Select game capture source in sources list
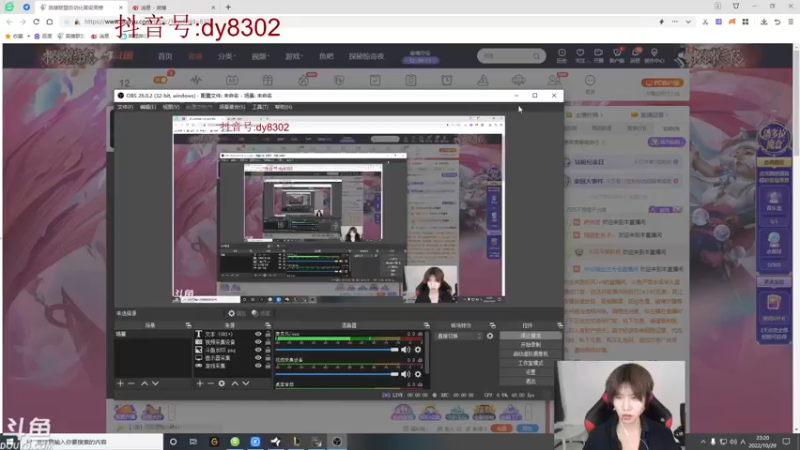Screen dimensions: 800x450 pos(232,366)
